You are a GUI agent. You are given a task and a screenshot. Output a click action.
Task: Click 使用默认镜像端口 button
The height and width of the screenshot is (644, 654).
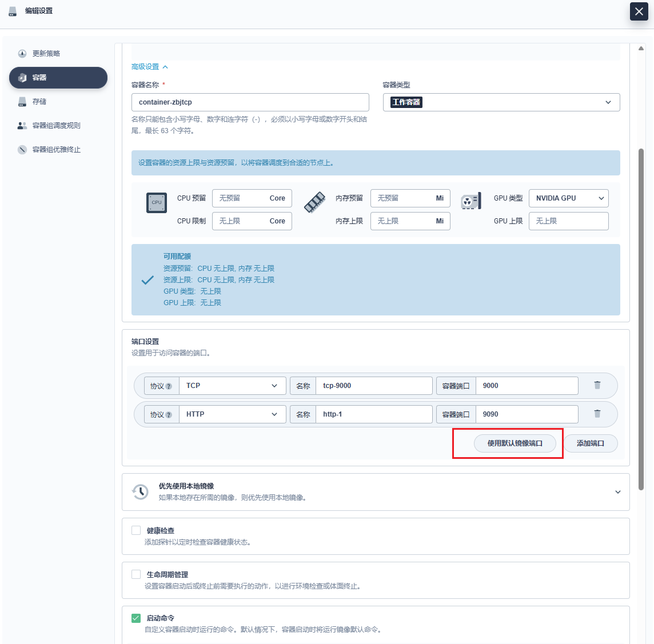click(515, 443)
